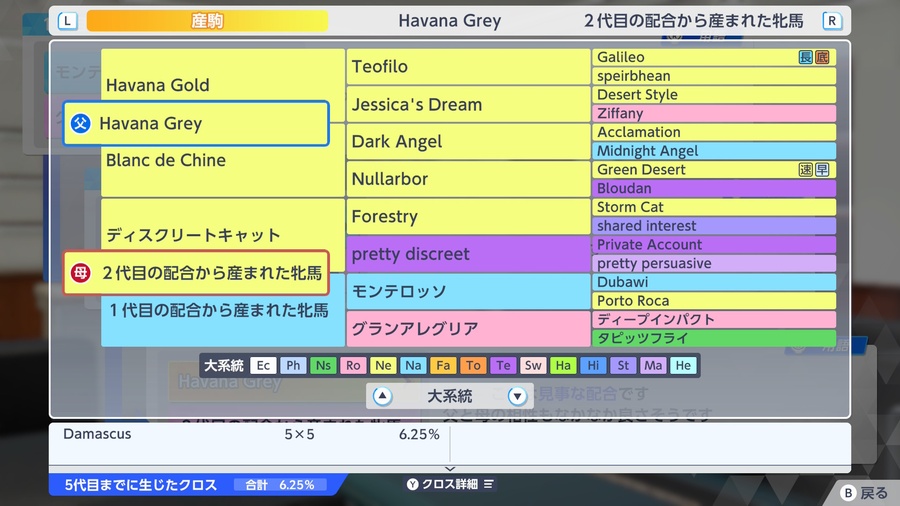
Task: Click the blue 父 sire icon
Action: (81, 123)
